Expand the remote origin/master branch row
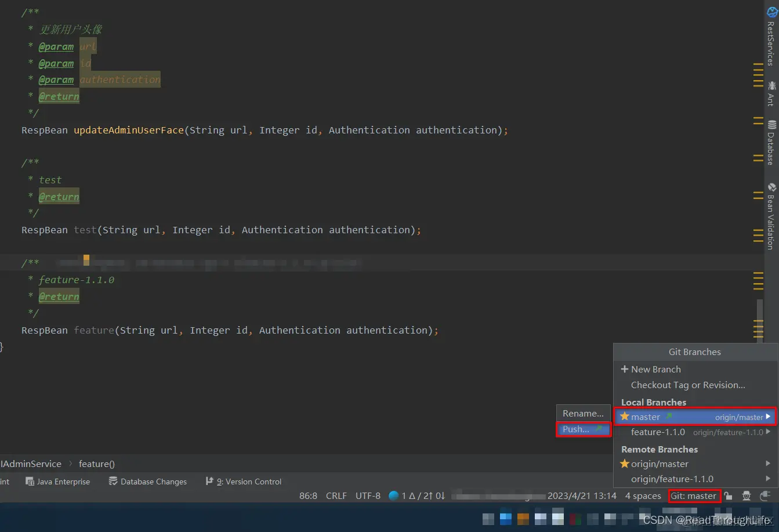This screenshot has width=779, height=532. [x=769, y=464]
